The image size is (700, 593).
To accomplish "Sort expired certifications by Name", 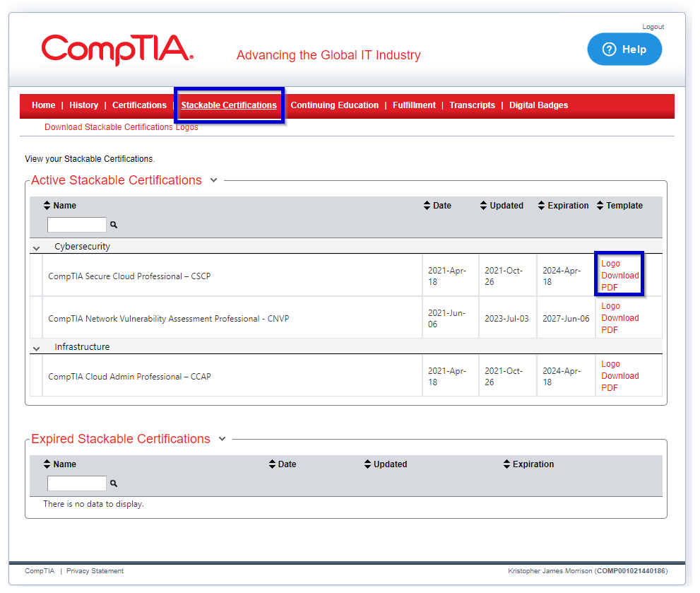I will click(x=60, y=464).
